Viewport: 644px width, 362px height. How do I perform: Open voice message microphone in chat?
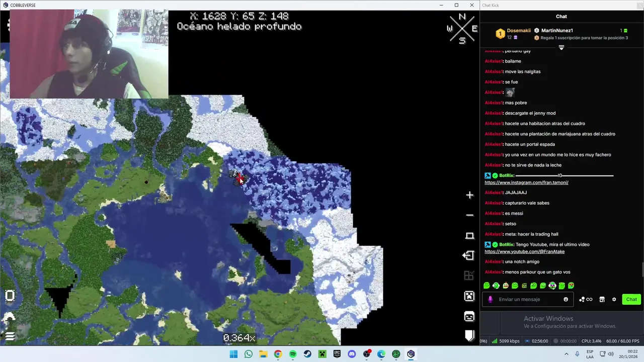tap(491, 299)
